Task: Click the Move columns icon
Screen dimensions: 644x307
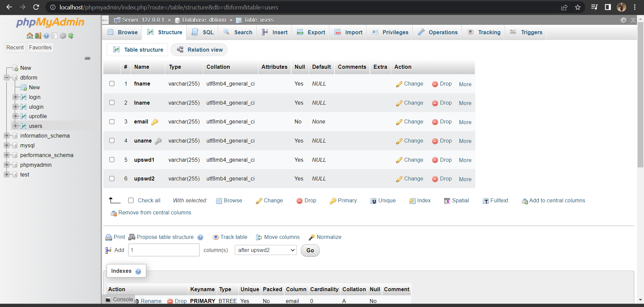Action: (x=259, y=237)
